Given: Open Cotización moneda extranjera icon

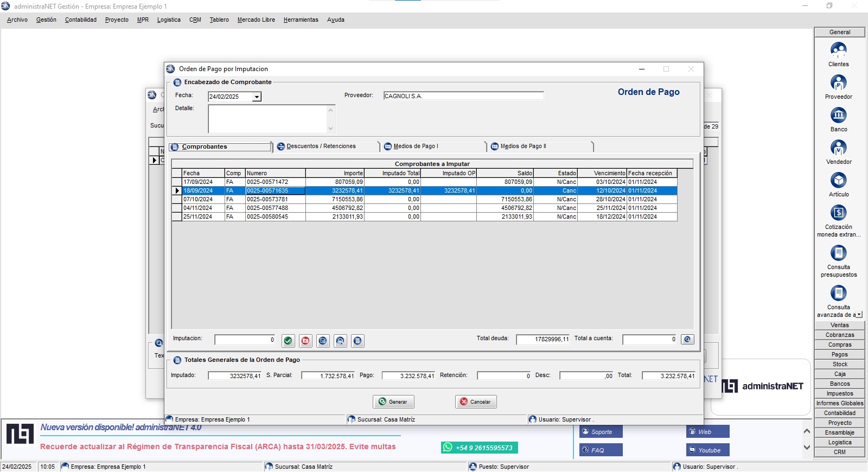Looking at the screenshot, I should click(x=839, y=221).
